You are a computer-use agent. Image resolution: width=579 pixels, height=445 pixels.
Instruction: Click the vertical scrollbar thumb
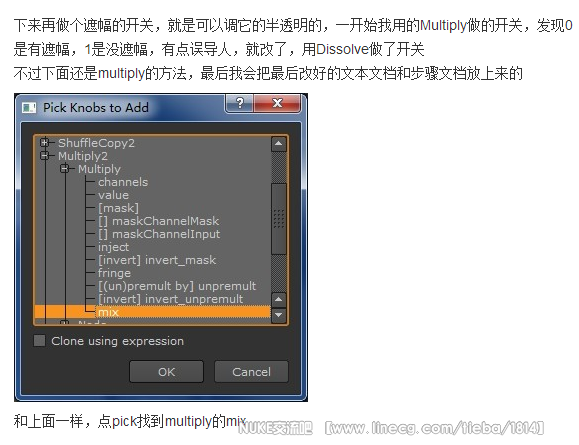278,219
